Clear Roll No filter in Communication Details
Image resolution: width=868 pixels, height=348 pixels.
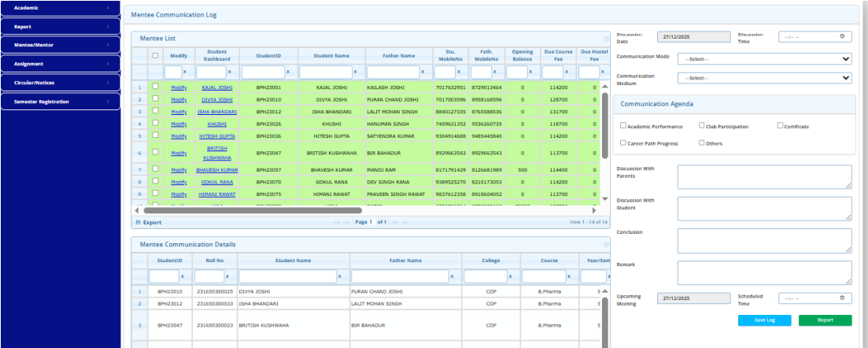pyautogui.click(x=229, y=276)
